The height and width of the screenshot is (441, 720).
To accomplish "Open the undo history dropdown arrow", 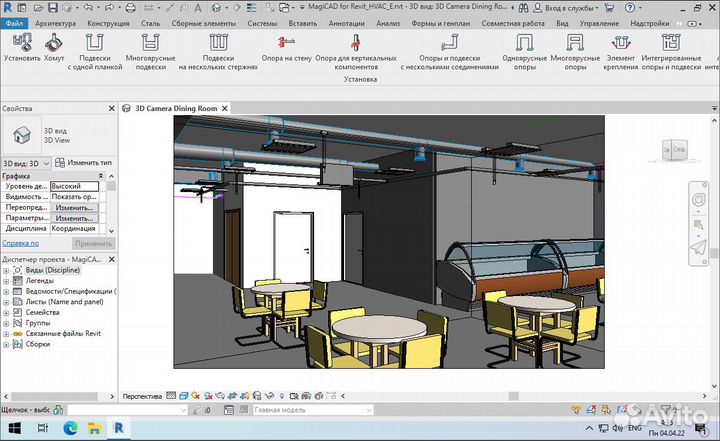I will pos(98,8).
